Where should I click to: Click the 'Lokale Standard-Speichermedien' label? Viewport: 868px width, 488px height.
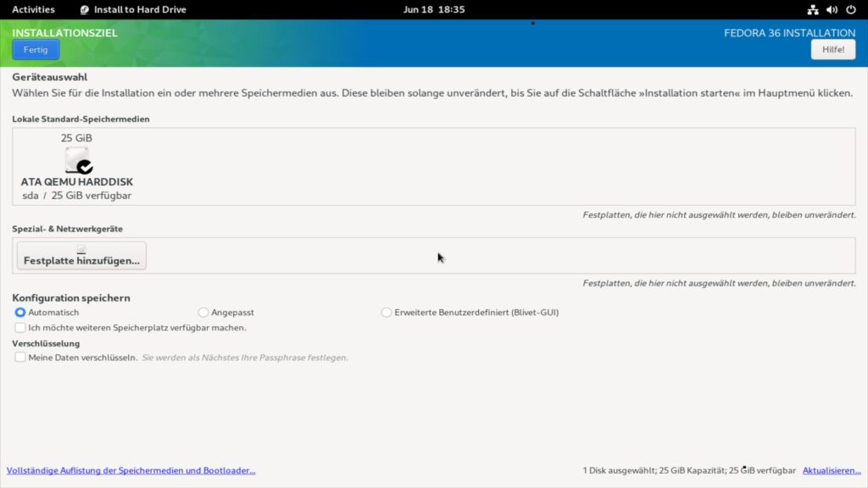pos(81,119)
